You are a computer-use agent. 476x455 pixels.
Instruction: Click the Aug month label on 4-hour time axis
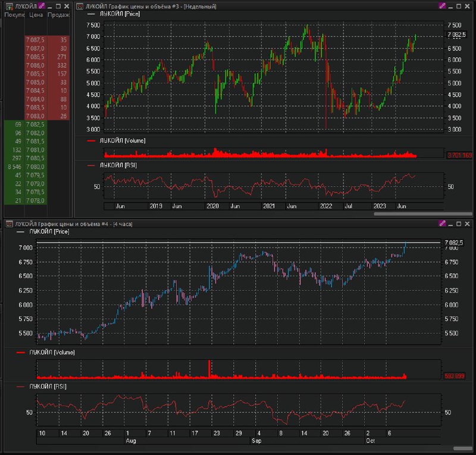131,441
